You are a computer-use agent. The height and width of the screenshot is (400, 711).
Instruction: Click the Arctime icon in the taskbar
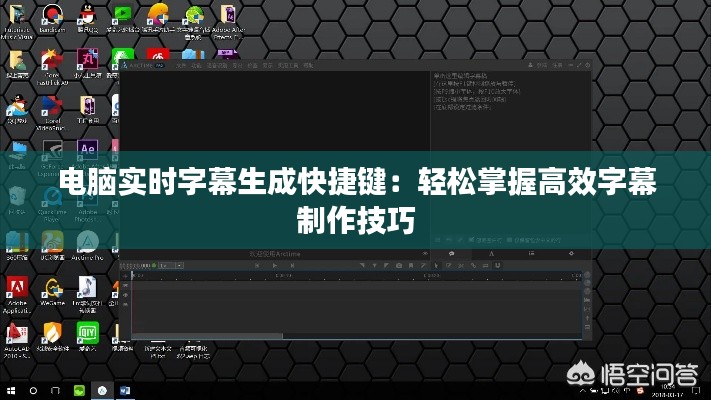pos(102,388)
